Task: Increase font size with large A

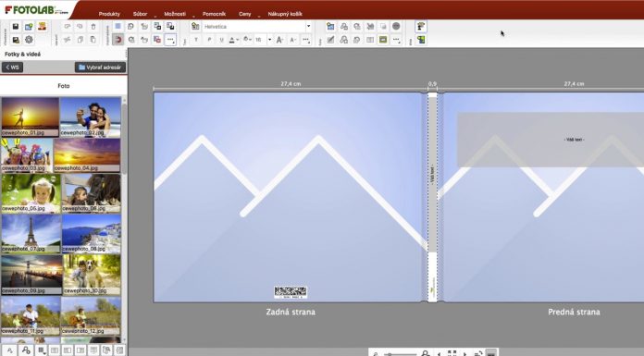Action: point(279,40)
